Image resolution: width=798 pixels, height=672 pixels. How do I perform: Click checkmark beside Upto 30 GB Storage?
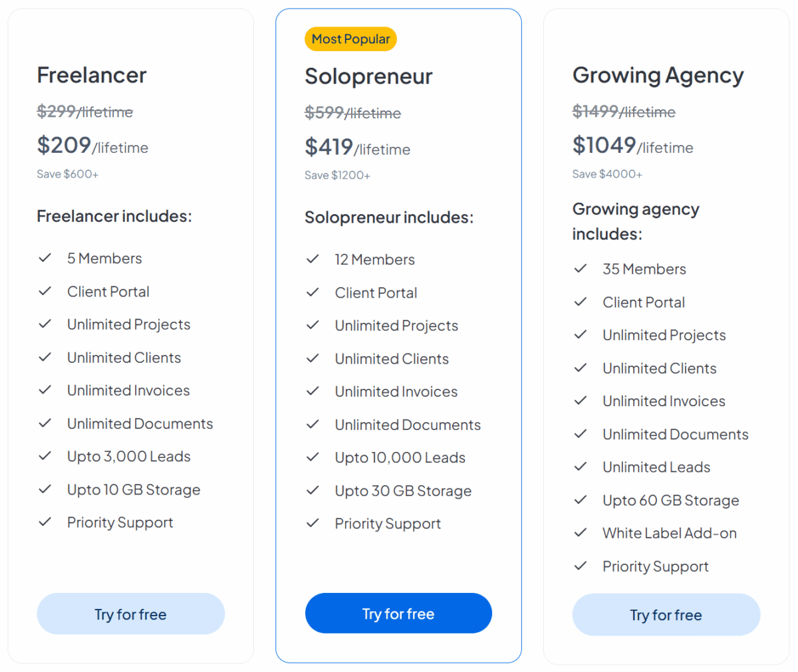point(313,491)
